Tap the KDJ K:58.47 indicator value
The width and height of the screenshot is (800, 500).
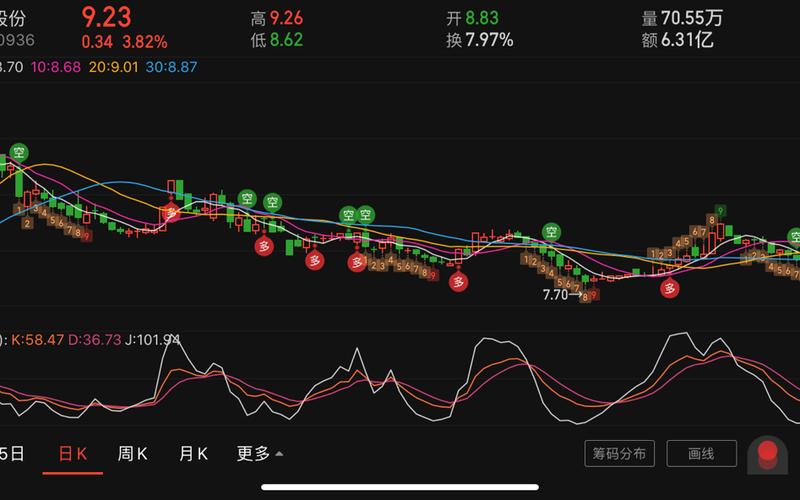click(38, 340)
